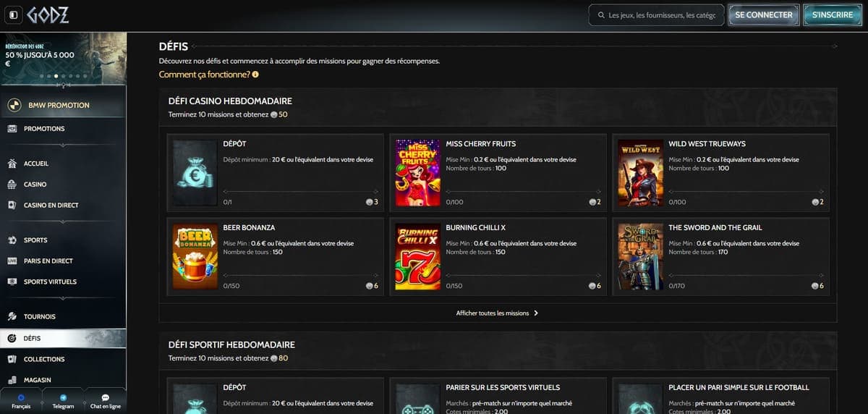Click the promo banner 50 % jusqu'à 5 000

[63, 58]
